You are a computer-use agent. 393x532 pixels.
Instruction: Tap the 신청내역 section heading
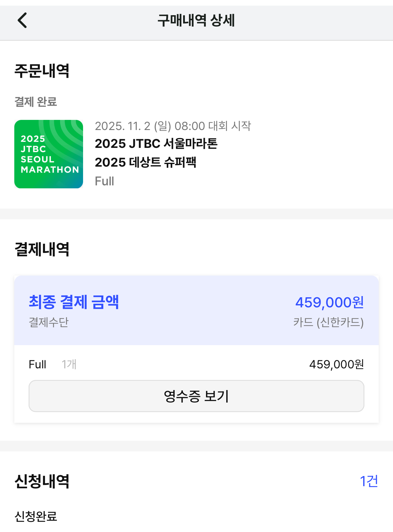[42, 481]
